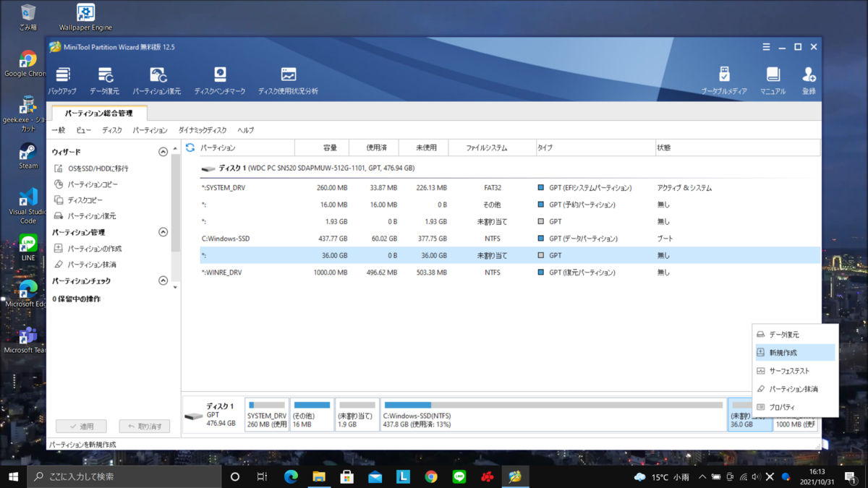
Task: Choose パーティションの作成 in the sidebar
Action: pyautogui.click(x=88, y=249)
